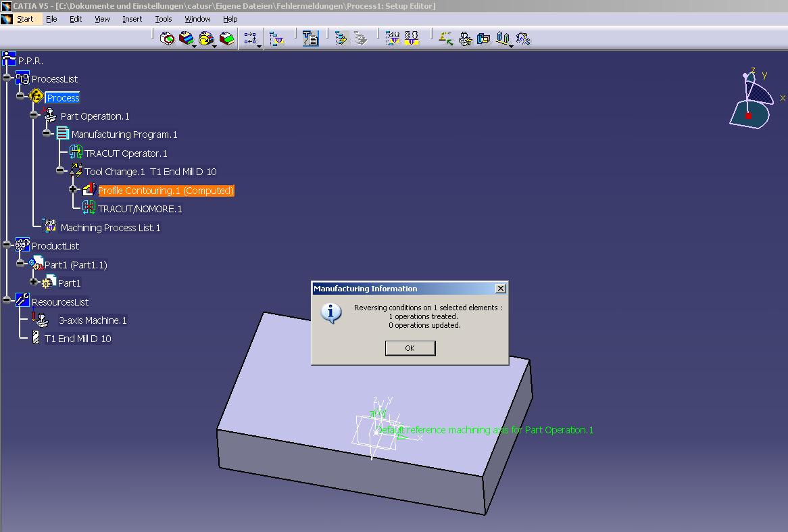Screen dimensions: 788x532
Task: Click the Machining Process view toolbar icon
Action: [x=393, y=39]
